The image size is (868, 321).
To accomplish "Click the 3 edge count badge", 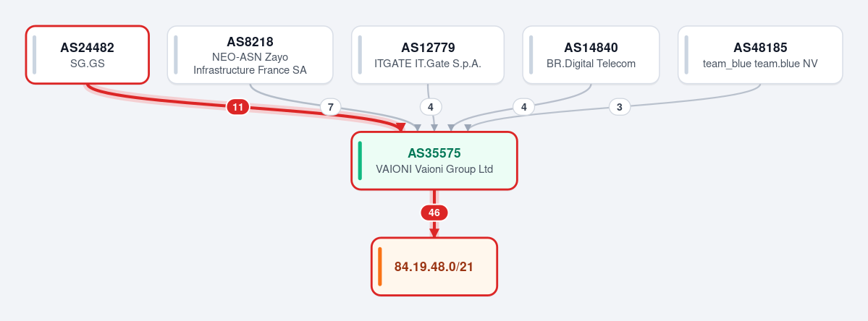I will point(620,107).
